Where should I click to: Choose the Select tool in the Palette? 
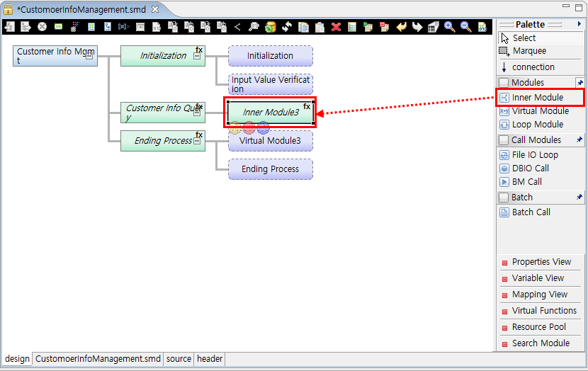(541, 38)
